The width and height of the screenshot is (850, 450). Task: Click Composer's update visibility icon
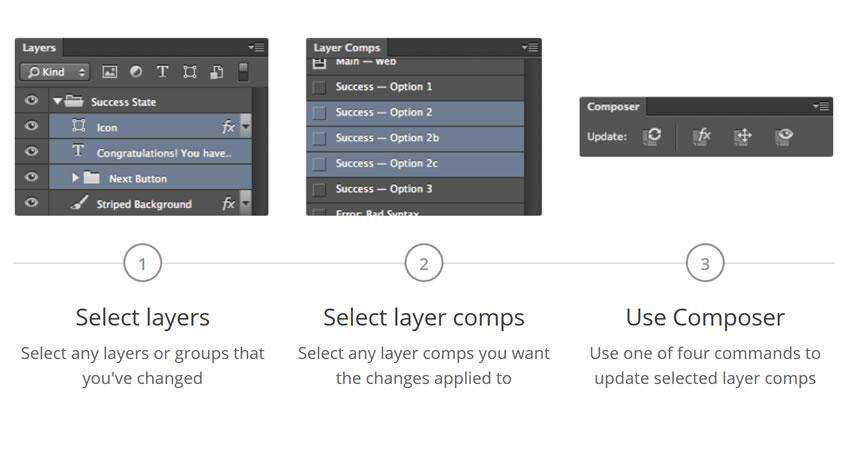coord(784,136)
